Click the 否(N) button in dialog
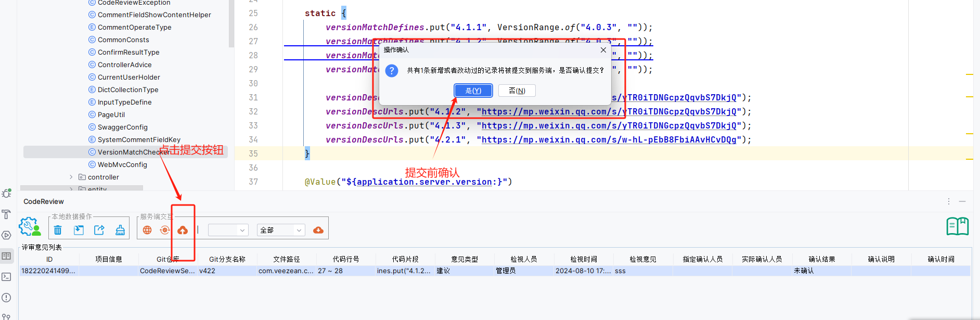 (x=517, y=91)
